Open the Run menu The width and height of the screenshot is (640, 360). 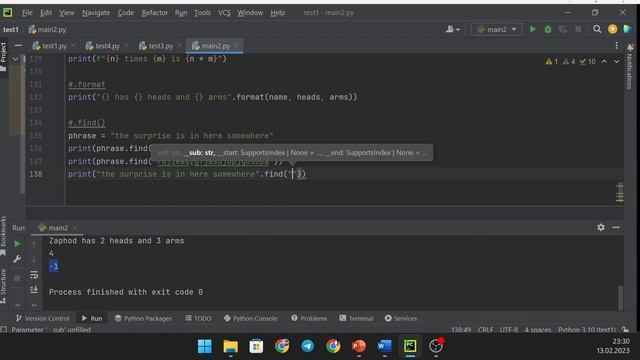[181, 13]
